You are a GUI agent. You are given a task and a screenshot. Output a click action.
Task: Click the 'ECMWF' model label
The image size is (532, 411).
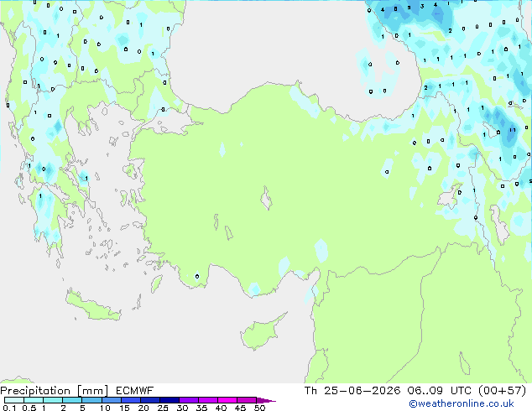click(135, 391)
